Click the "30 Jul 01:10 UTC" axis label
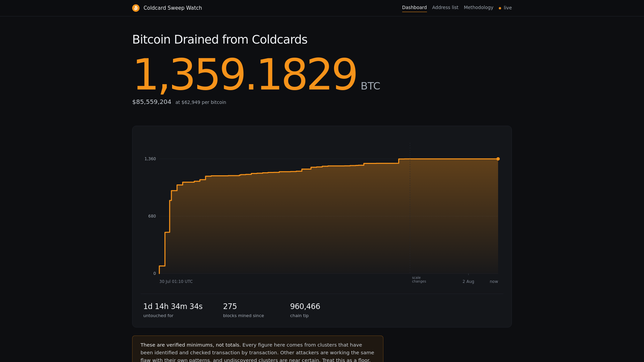 coord(176,282)
